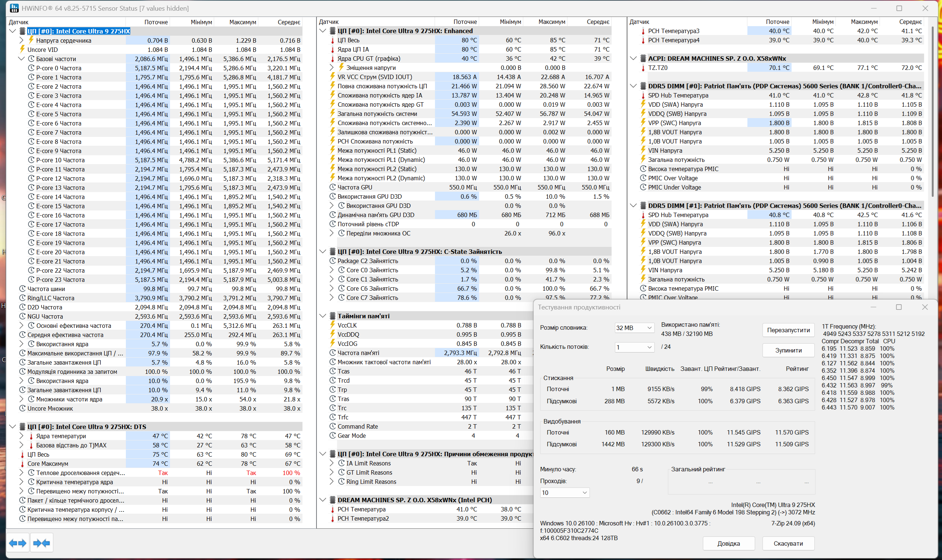Click the Середнє column header in middle panel
Screen dimensions: 942x560
pyautogui.click(x=598, y=22)
